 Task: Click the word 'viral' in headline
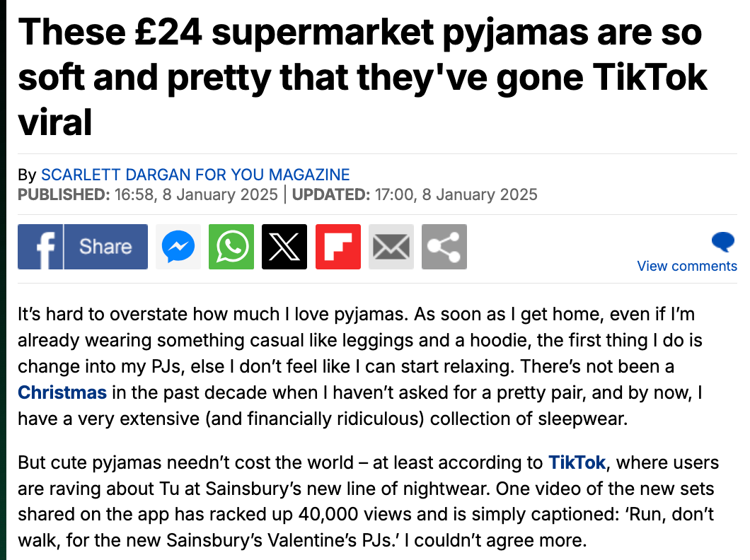(54, 122)
